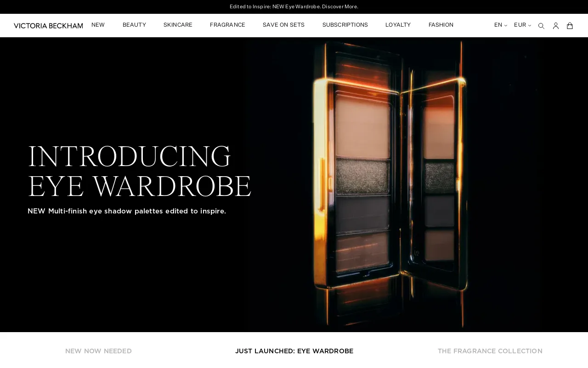
Task: Expand the EUR currency dropdown
Action: click(522, 25)
